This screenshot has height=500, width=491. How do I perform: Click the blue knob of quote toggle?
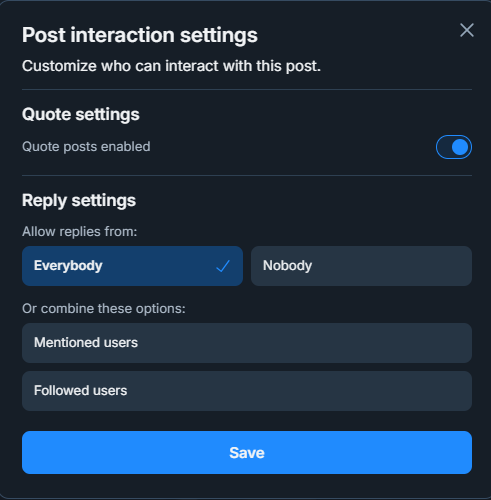coord(460,147)
